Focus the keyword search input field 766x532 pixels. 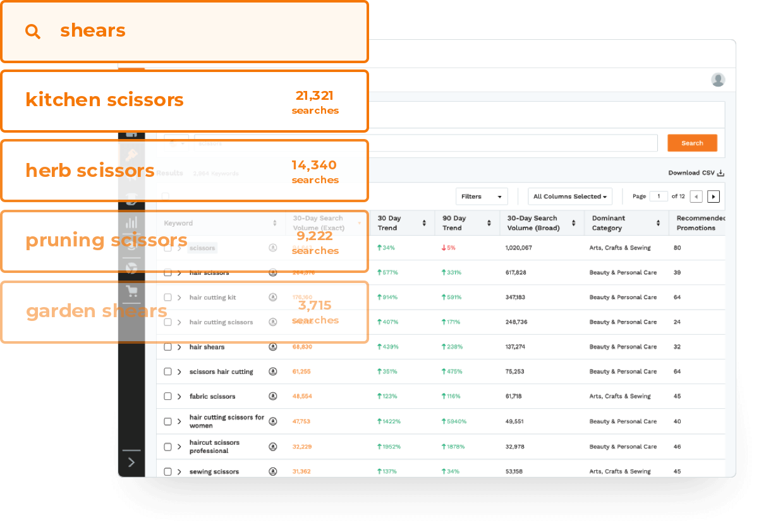tap(425, 143)
